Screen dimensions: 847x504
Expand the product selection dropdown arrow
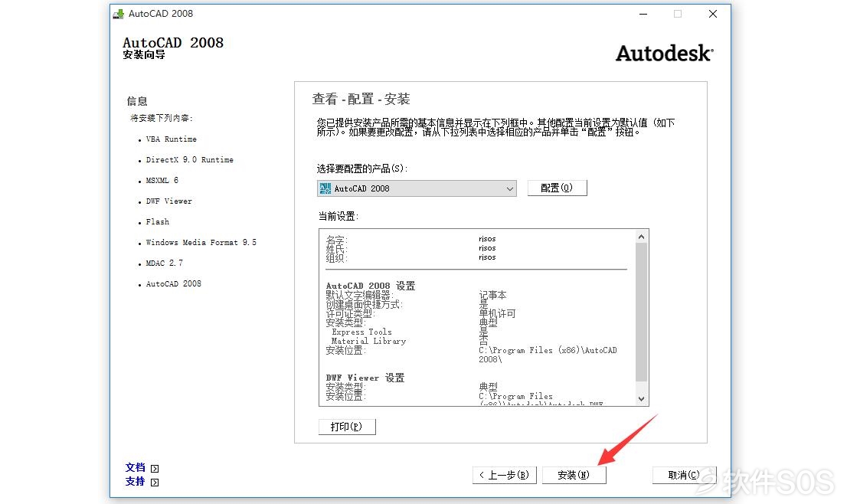point(509,188)
